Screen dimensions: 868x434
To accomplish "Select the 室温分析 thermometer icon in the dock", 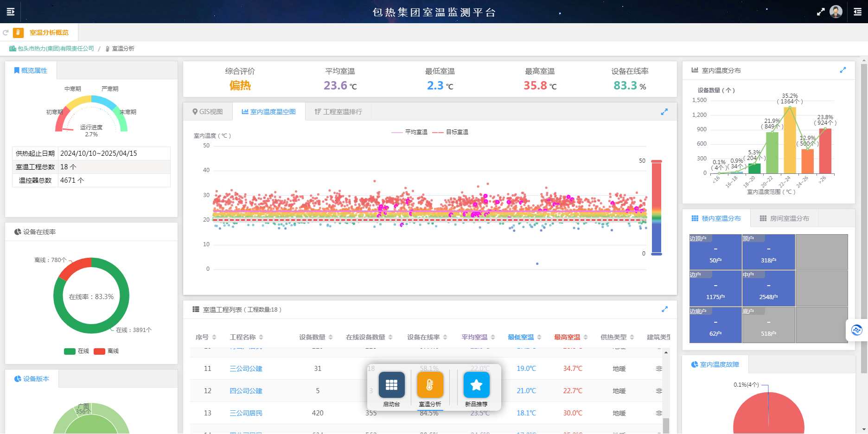I will pos(430,385).
